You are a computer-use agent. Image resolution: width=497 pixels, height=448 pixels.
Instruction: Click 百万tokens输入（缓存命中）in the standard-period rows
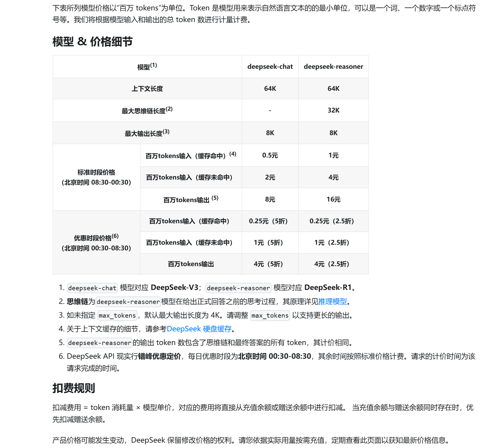(191, 155)
